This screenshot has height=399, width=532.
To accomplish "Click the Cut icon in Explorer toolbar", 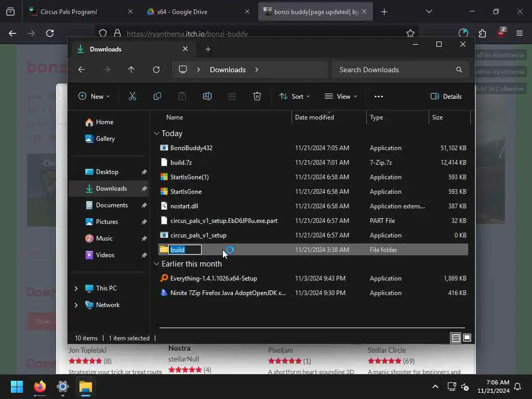I will click(132, 96).
